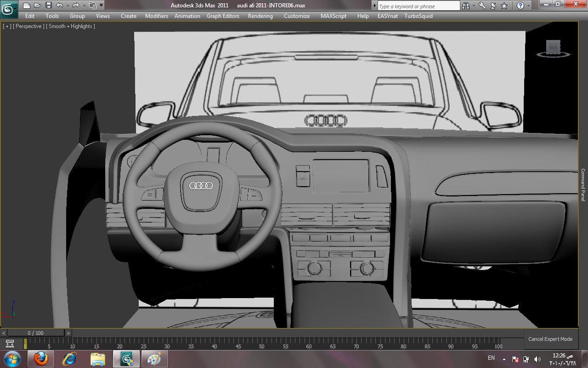
Task: Open the Smooth + Highlights shading menu
Action: (x=71, y=26)
